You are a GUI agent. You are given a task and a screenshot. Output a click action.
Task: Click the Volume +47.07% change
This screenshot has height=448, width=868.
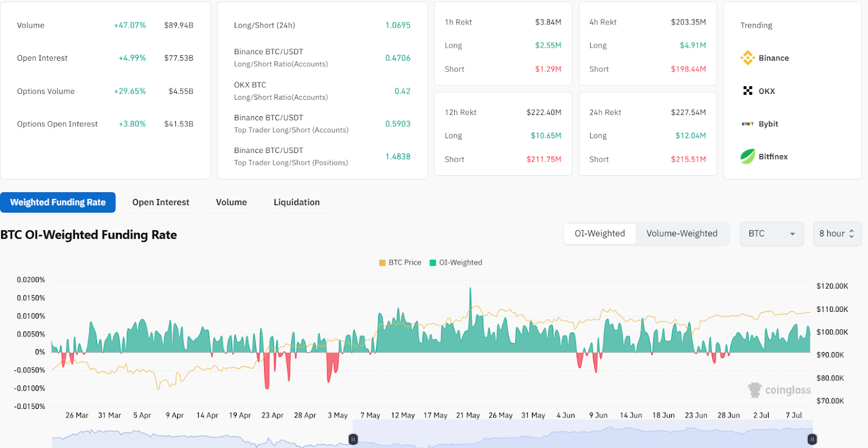(x=130, y=25)
